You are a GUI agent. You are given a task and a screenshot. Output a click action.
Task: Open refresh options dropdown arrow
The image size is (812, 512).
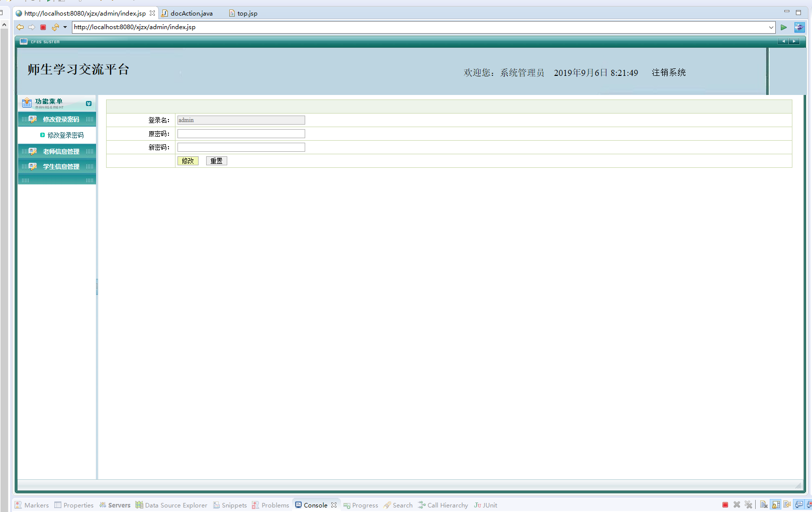pos(65,27)
